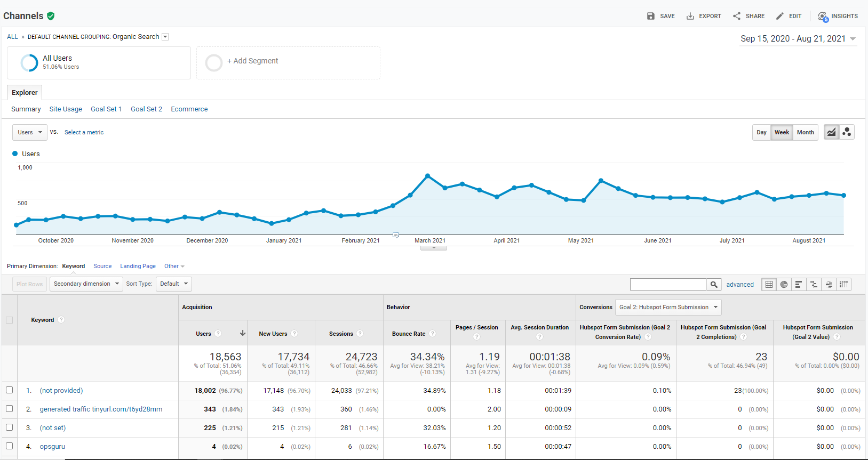The height and width of the screenshot is (460, 868).
Task: Open the Sort Type Default dropdown
Action: (x=174, y=284)
